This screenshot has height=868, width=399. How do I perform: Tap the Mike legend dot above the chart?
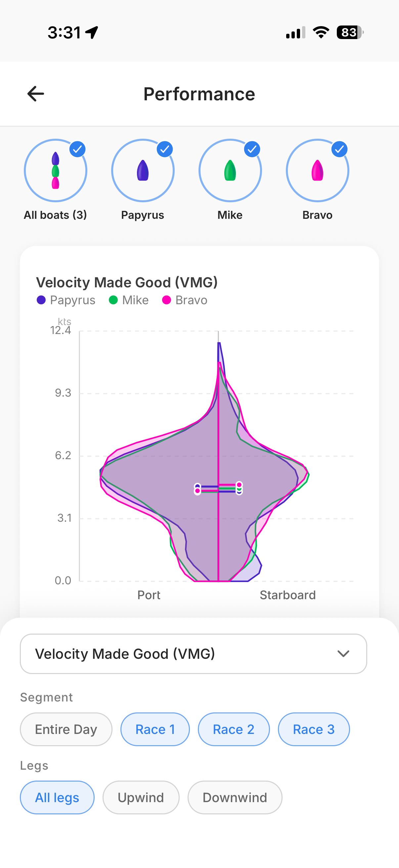click(113, 300)
